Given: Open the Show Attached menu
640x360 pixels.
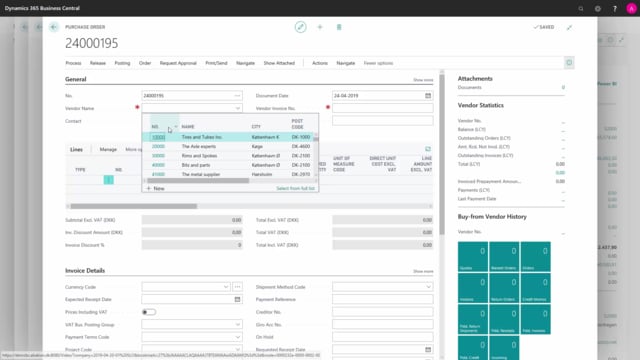Looking at the screenshot, I should point(279,63).
